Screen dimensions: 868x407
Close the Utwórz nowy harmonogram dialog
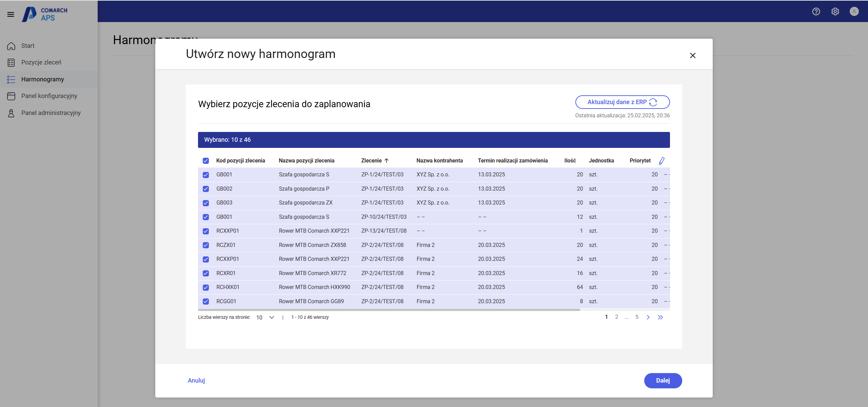pos(692,55)
